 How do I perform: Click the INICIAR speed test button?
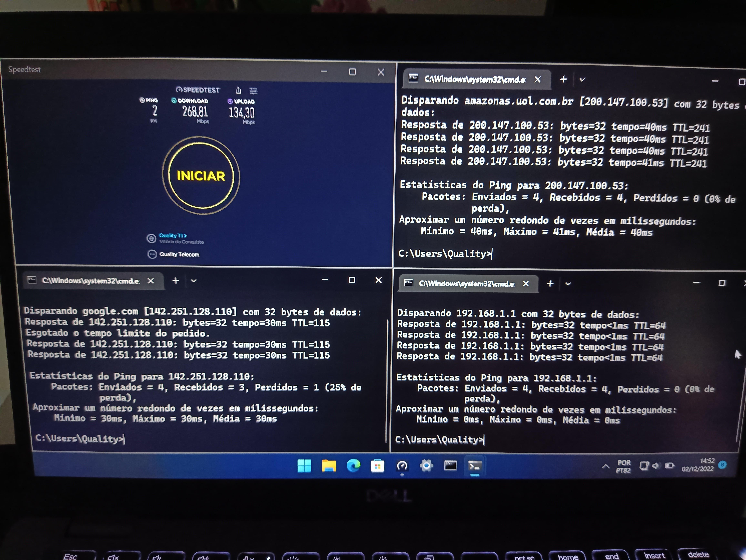tap(201, 176)
